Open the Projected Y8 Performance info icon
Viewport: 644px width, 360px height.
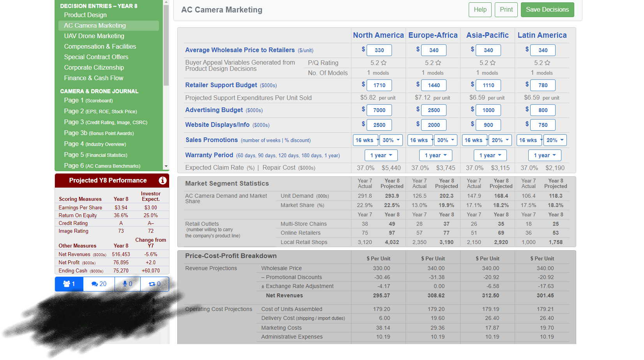(162, 181)
